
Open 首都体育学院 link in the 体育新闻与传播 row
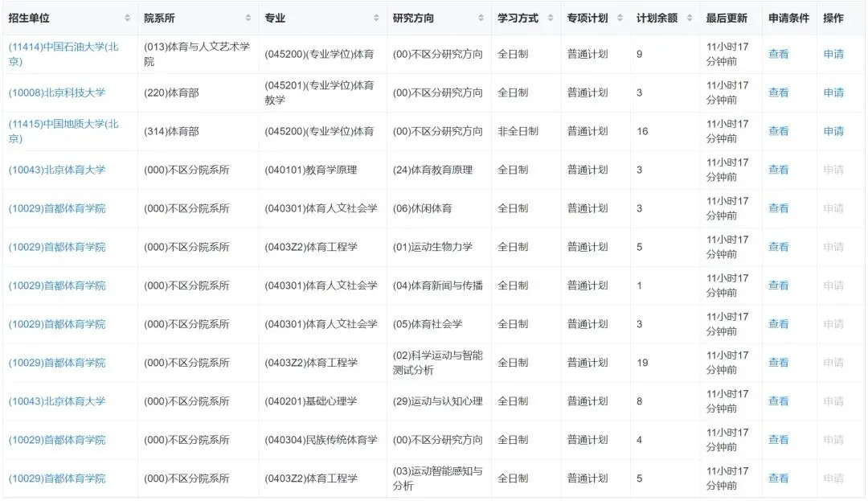click(x=57, y=285)
